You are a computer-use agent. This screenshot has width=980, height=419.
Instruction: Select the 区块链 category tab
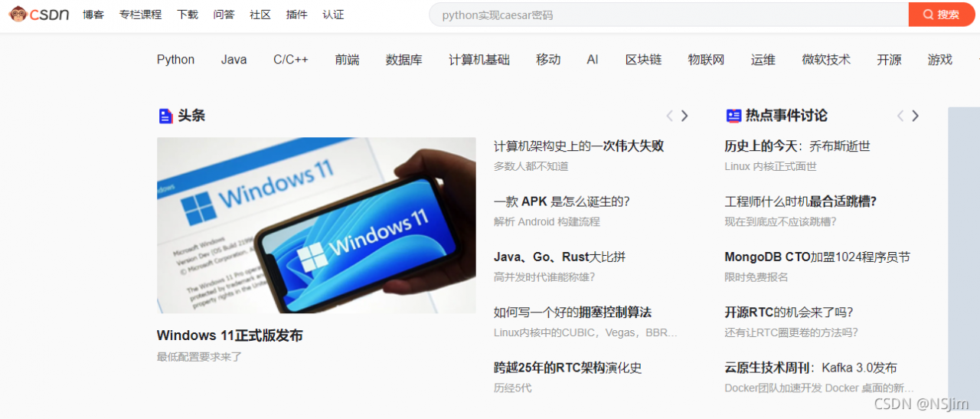click(x=643, y=60)
